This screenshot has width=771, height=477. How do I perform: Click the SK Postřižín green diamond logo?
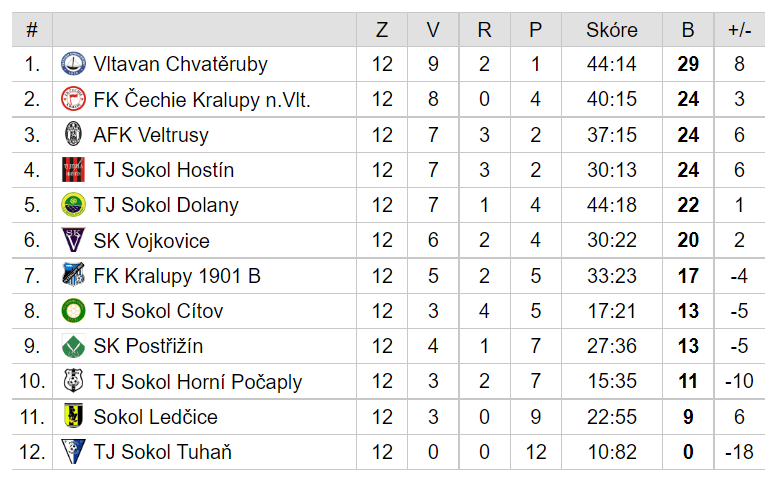(73, 346)
